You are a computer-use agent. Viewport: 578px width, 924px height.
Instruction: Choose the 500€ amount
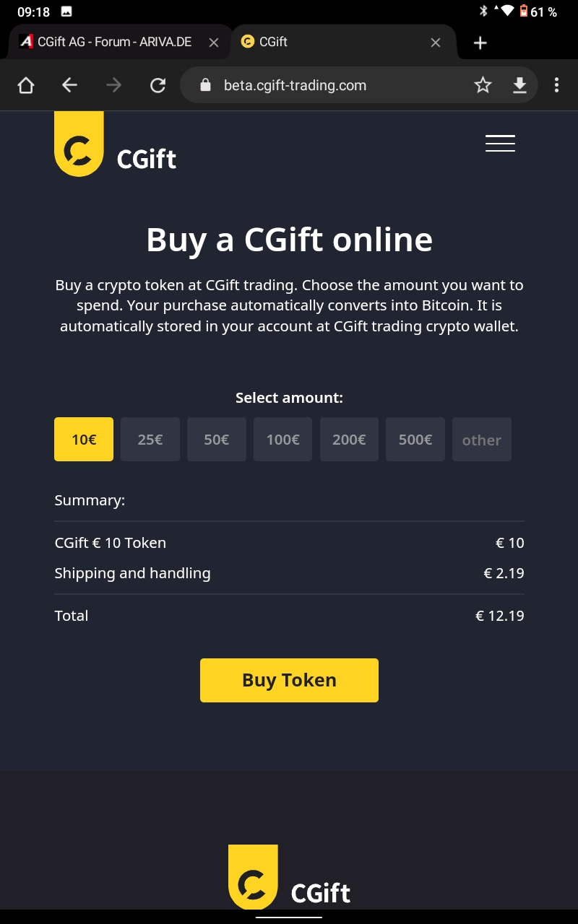click(x=415, y=439)
